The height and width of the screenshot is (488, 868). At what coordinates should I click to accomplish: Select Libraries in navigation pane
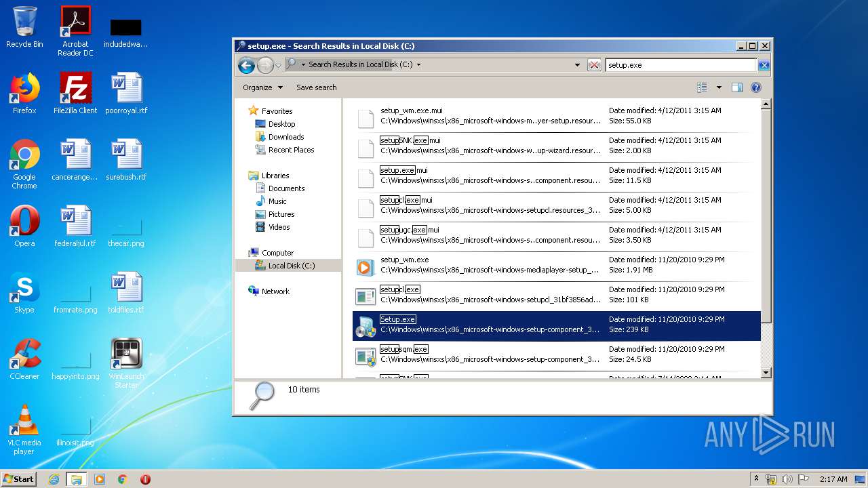275,176
